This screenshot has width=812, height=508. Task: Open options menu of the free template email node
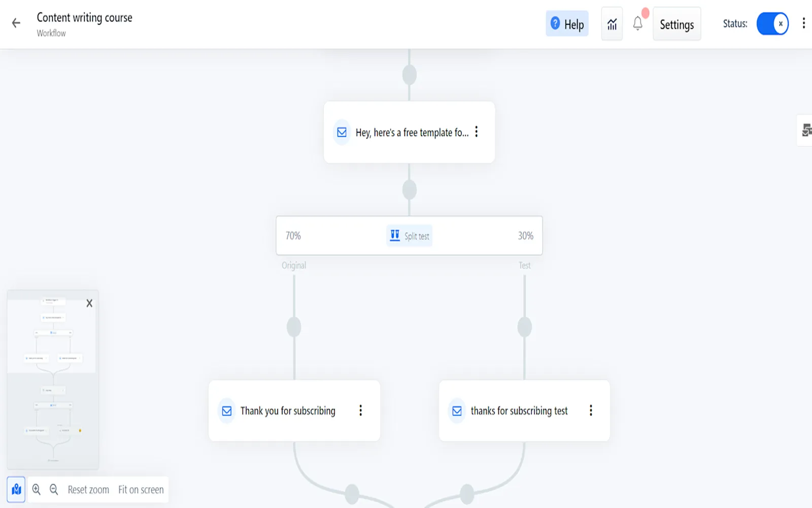point(477,132)
